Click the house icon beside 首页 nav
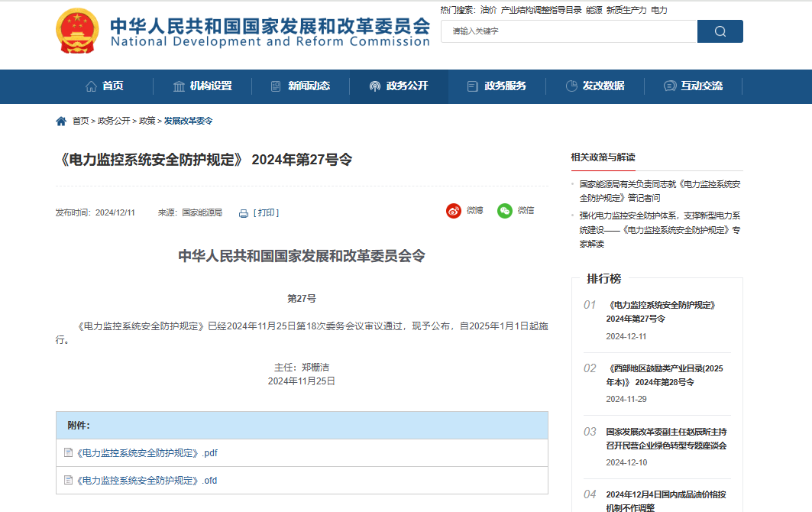Viewport: 812px width, 512px height. (91, 86)
